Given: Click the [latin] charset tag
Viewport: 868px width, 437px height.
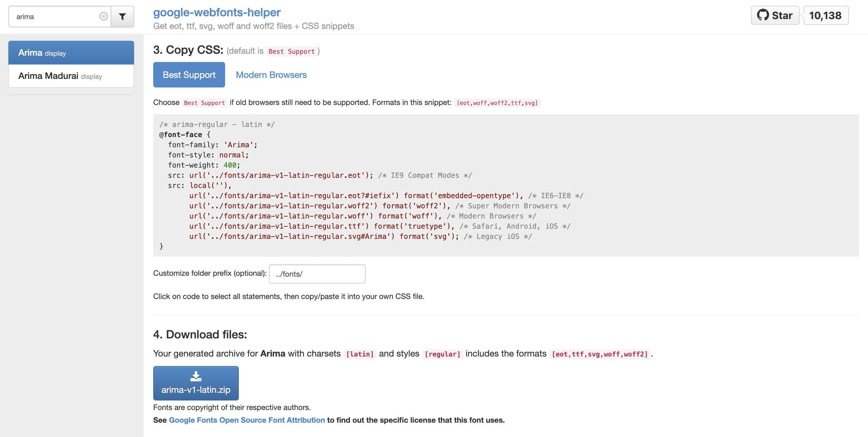Looking at the screenshot, I should [360, 354].
